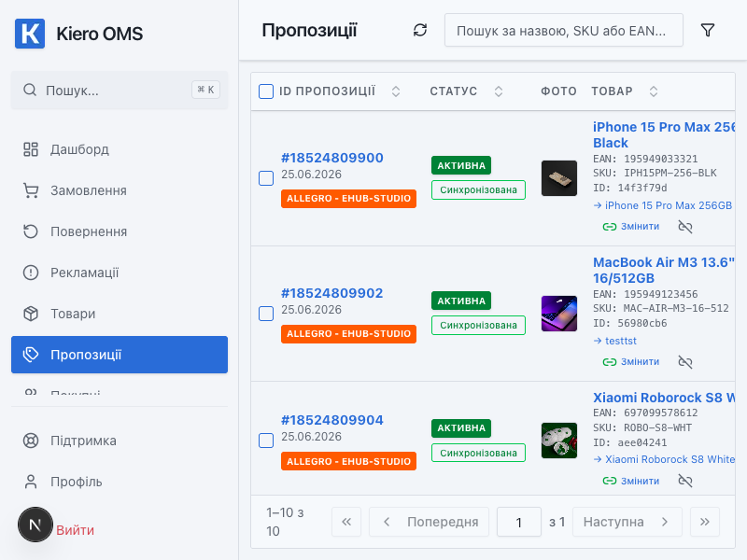Click the Підтримка lifebuoy icon
The image size is (747, 560).
pyautogui.click(x=31, y=441)
